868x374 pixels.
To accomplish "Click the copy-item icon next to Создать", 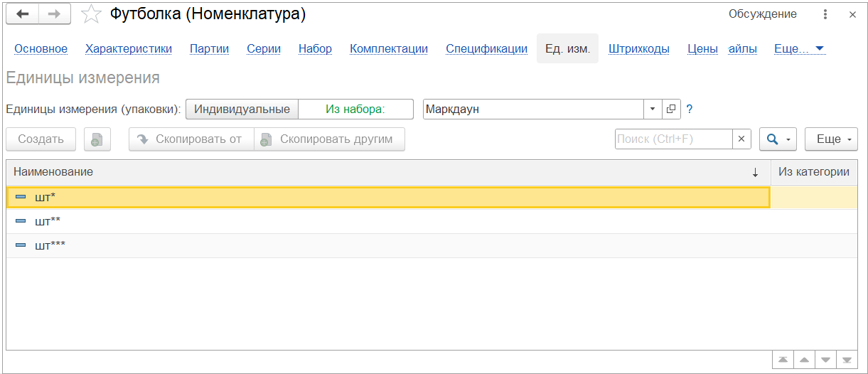I will (x=97, y=139).
